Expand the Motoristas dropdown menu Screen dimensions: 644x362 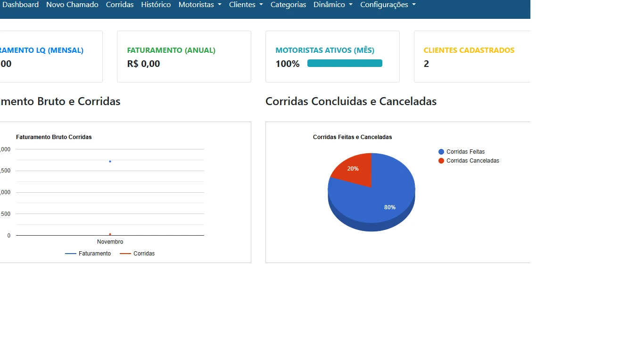tap(200, 5)
